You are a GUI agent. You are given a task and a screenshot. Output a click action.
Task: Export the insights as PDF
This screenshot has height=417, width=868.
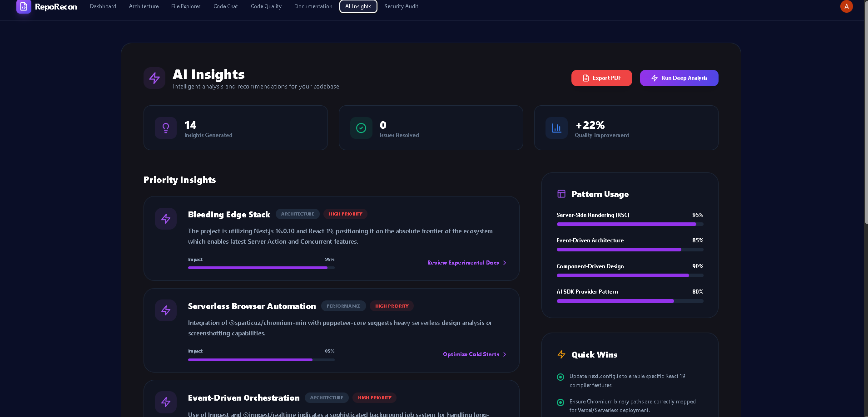(x=602, y=78)
